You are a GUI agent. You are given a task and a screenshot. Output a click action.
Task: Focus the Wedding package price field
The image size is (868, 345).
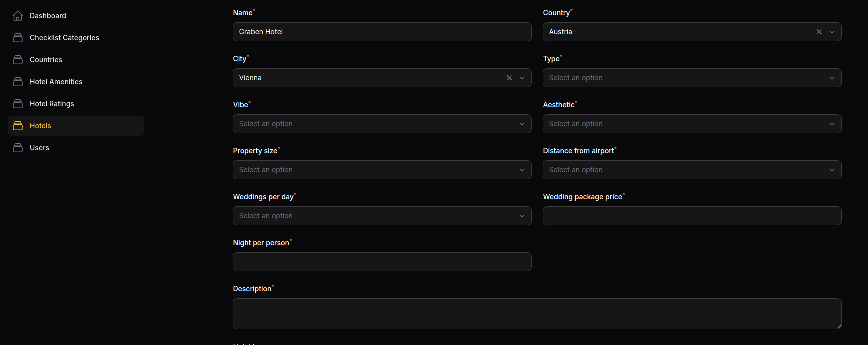(x=692, y=216)
